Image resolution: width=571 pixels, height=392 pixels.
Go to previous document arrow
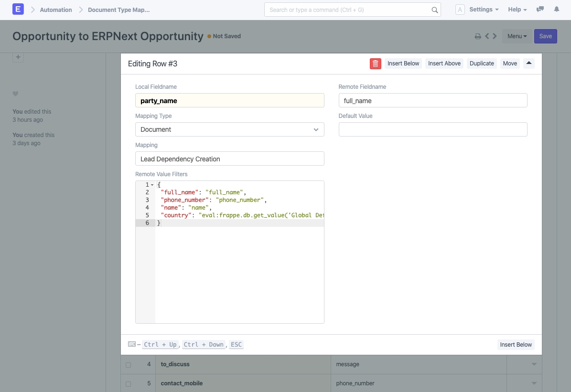487,36
